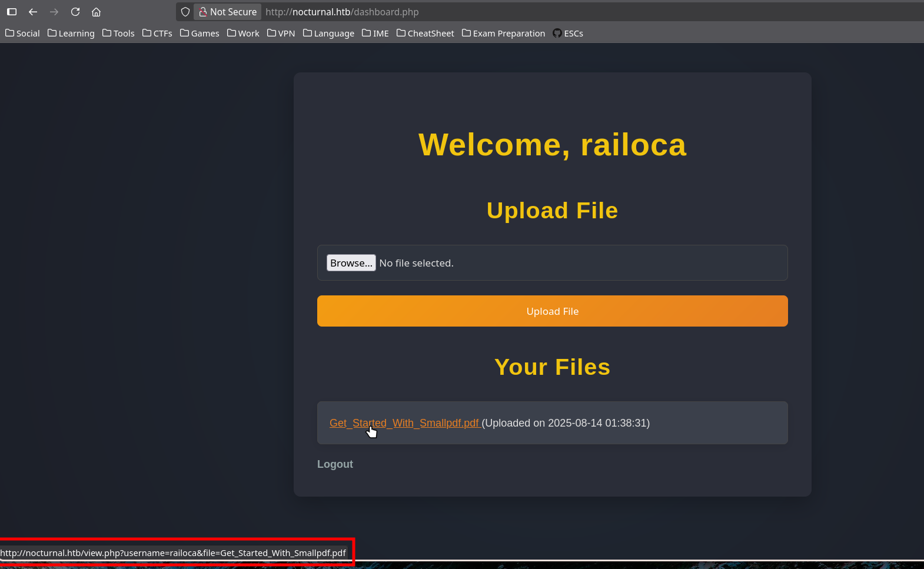Click the Logout link
The height and width of the screenshot is (569, 924).
(335, 464)
